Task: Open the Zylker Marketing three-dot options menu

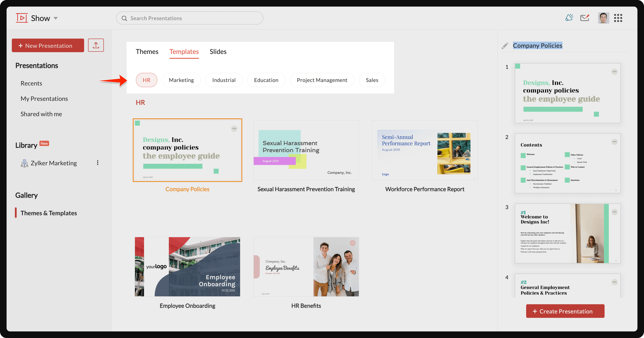Action: point(97,163)
